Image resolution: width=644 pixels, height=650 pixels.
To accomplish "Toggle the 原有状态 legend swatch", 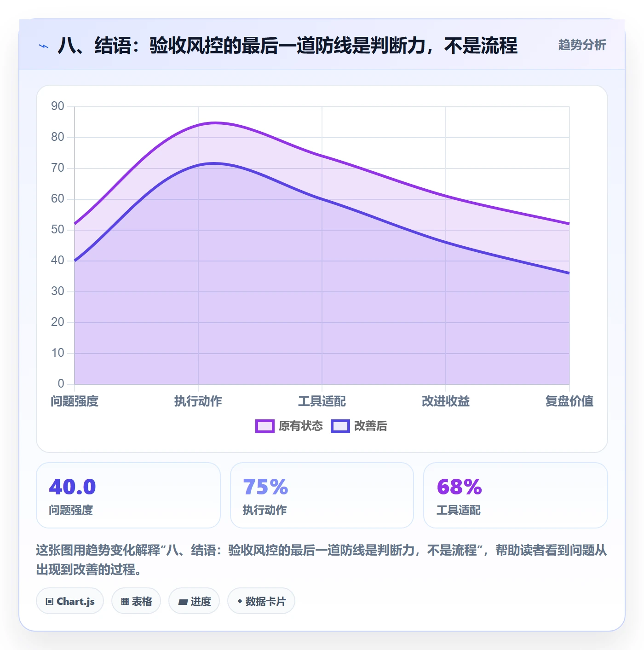I will click(x=264, y=426).
